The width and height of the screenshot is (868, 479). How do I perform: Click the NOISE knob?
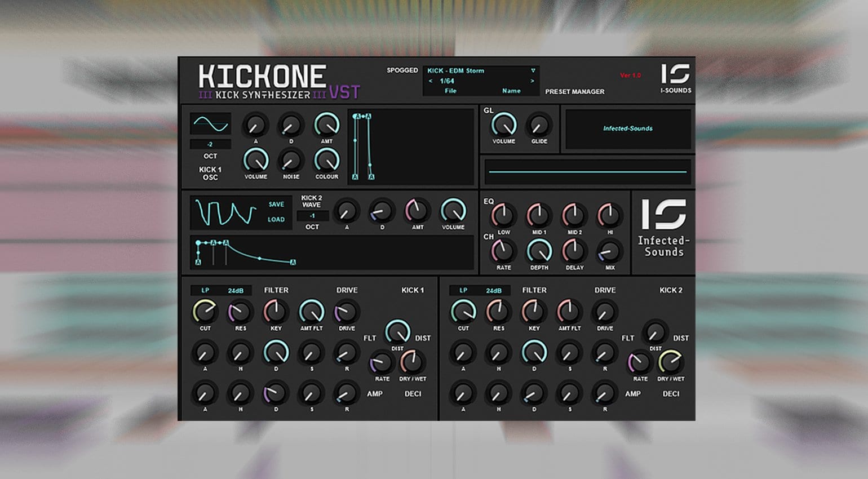pos(291,161)
